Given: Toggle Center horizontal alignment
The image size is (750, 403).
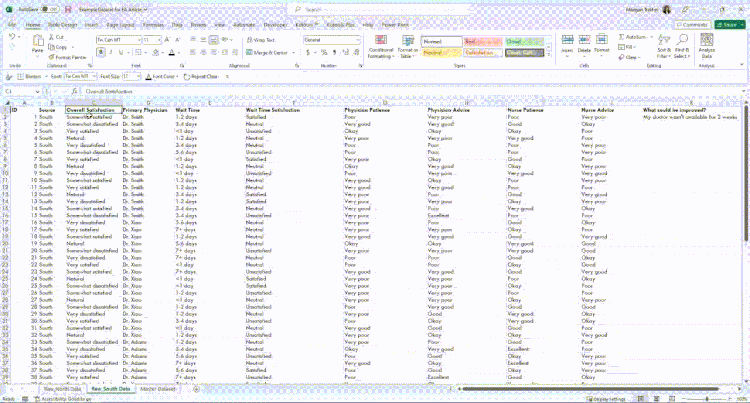Looking at the screenshot, I should click(203, 53).
